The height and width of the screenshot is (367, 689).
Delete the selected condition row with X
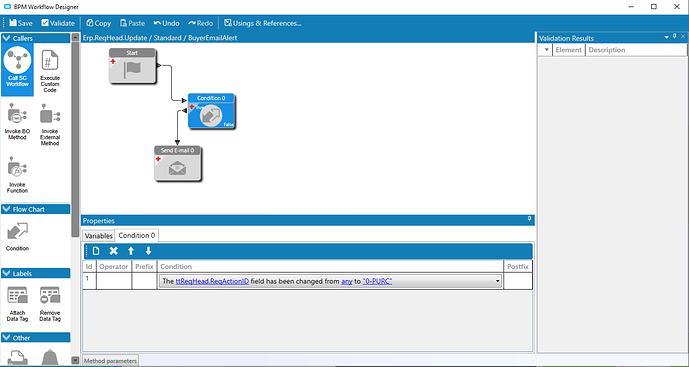click(x=113, y=251)
